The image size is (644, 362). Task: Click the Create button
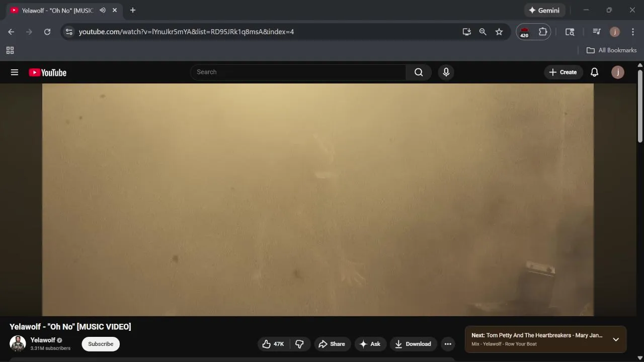(x=563, y=72)
